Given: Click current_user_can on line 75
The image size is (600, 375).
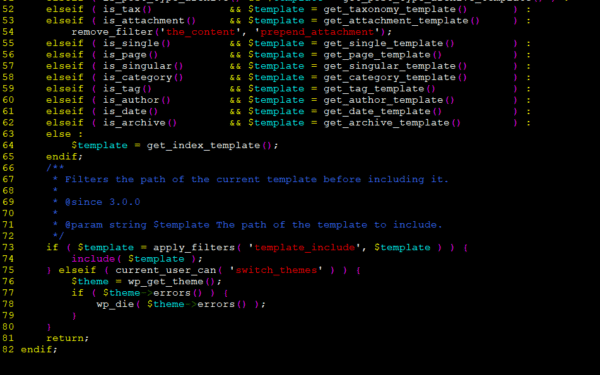Looking at the screenshot, I should pos(166,270).
